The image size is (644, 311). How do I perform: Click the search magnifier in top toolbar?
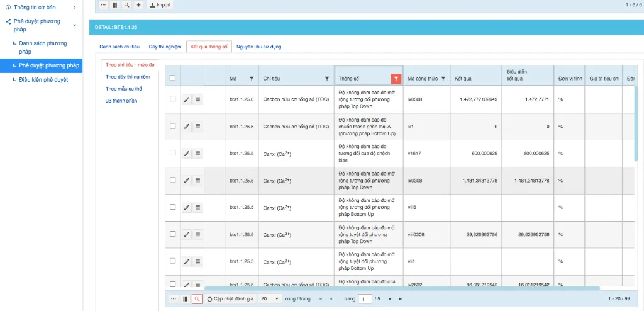tap(127, 4)
